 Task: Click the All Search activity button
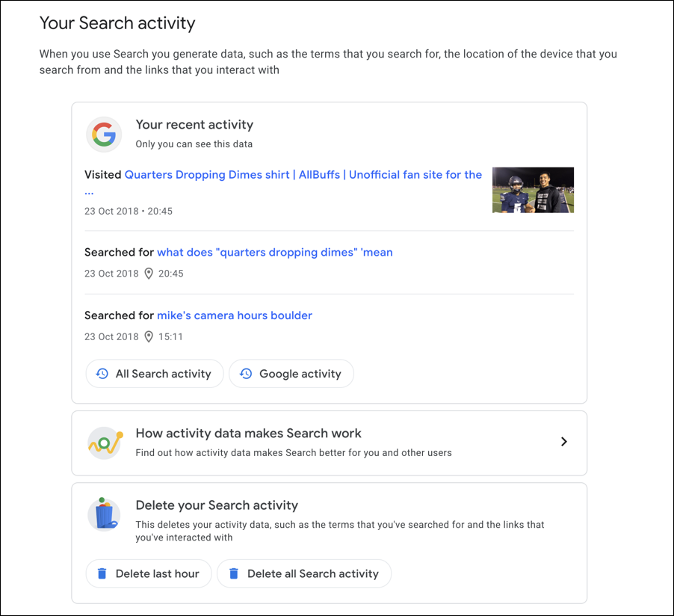[x=155, y=373]
